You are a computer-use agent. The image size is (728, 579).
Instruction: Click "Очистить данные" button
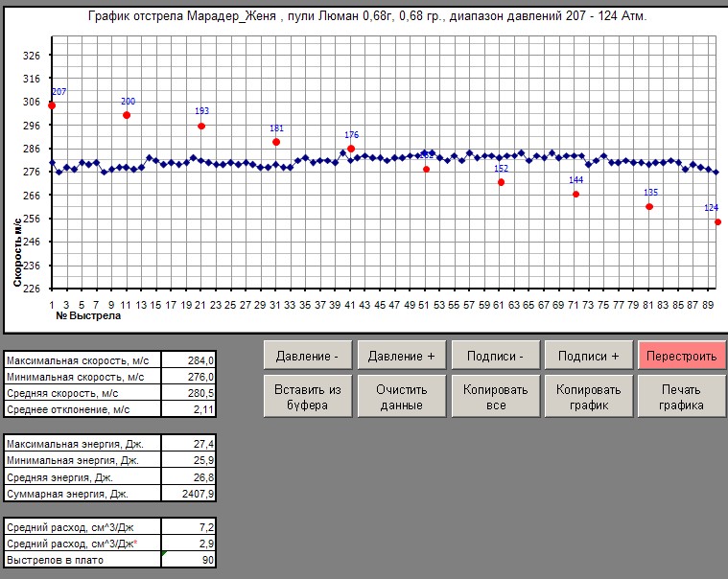point(401,397)
